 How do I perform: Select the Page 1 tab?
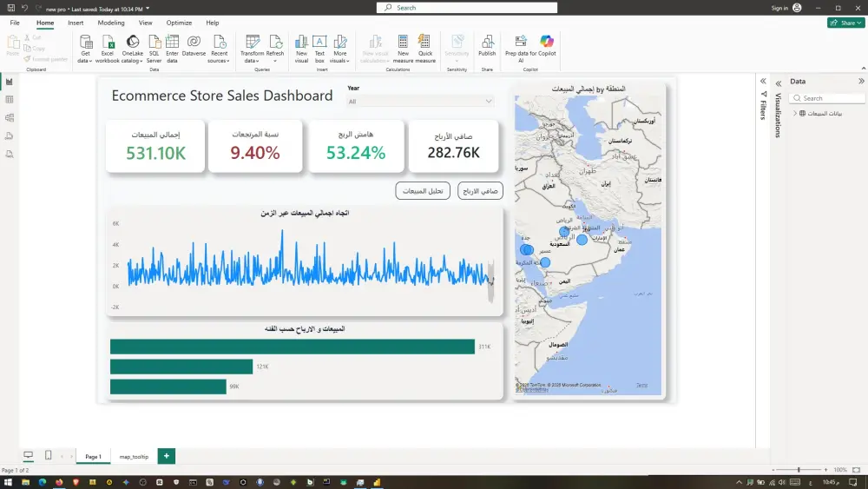[93, 456]
